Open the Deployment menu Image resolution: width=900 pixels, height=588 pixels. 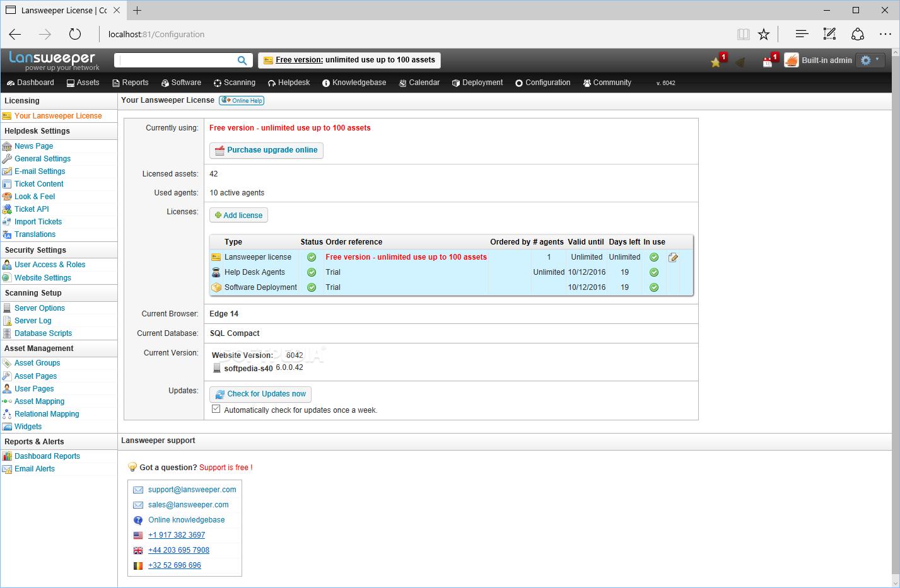(477, 83)
